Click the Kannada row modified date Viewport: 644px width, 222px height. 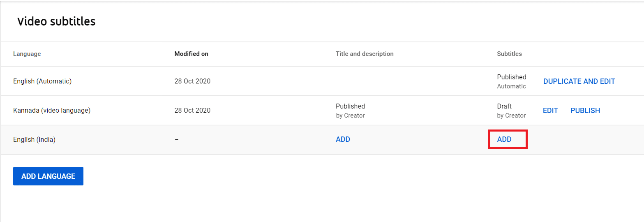click(192, 111)
